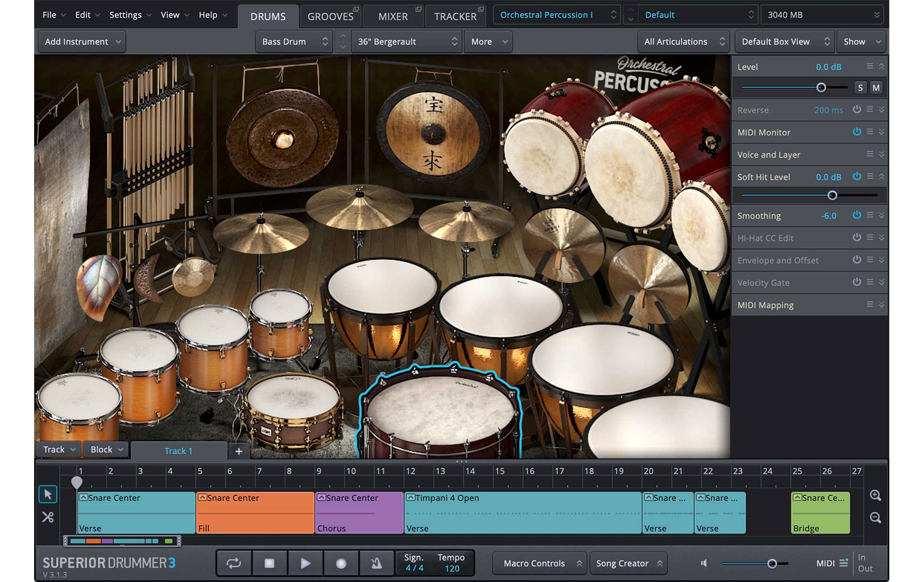Open Level section menu icon
This screenshot has height=582, width=924.
(870, 66)
